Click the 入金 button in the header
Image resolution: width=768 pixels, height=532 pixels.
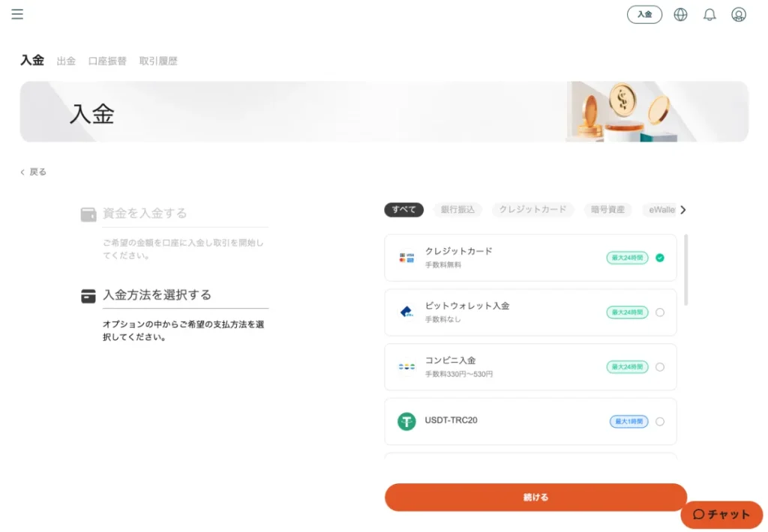(644, 14)
